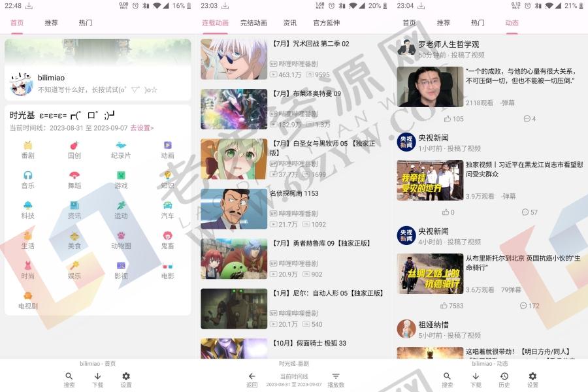The image size is (588, 392).
Task: Open title 这唱着就很带劲！【明日方舟/同人】
Action: point(518,351)
